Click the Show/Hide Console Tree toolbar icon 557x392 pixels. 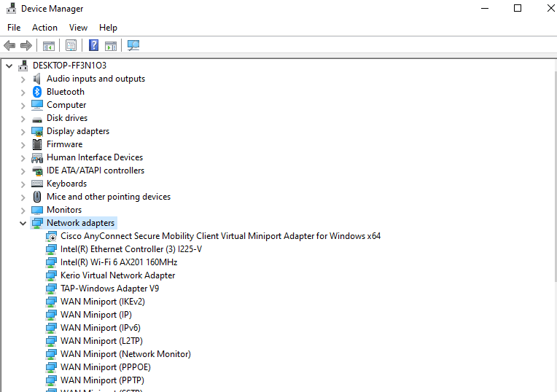(x=49, y=45)
